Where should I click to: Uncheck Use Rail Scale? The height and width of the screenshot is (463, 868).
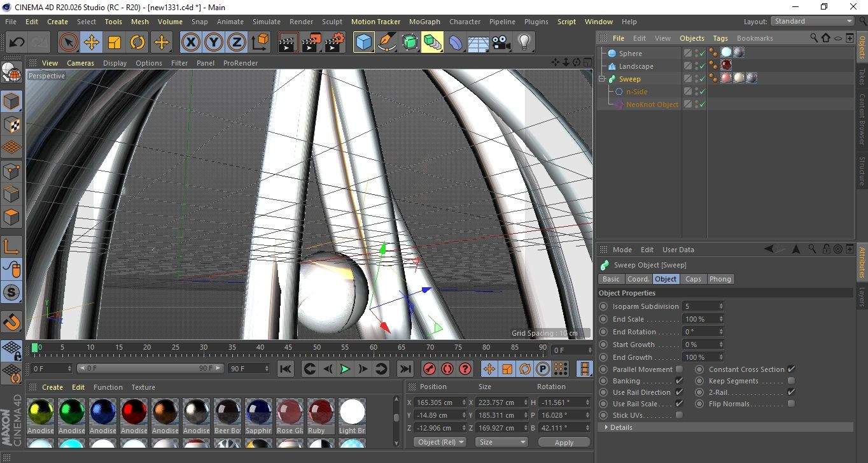[x=679, y=404]
